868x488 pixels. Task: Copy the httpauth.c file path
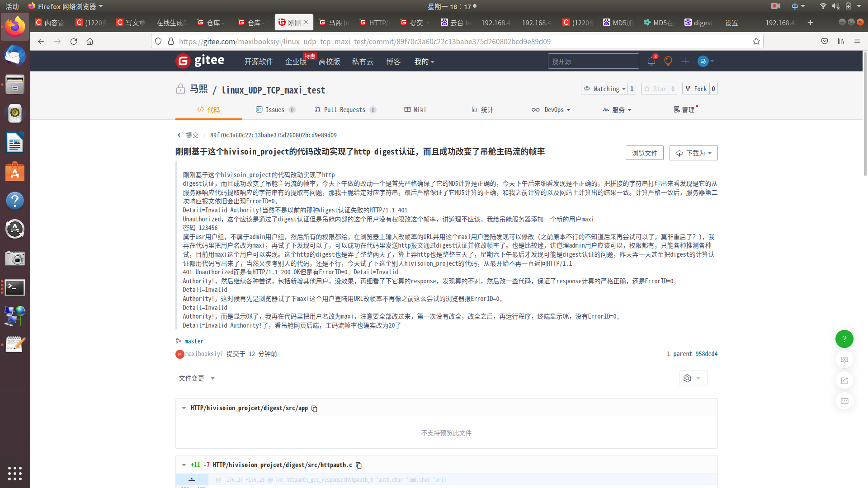tap(359, 465)
